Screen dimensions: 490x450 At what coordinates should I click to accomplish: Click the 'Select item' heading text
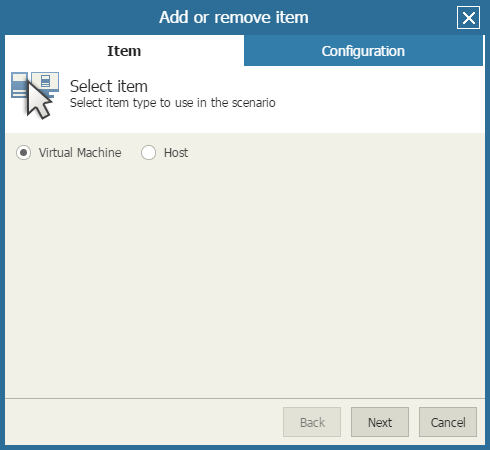coord(109,86)
